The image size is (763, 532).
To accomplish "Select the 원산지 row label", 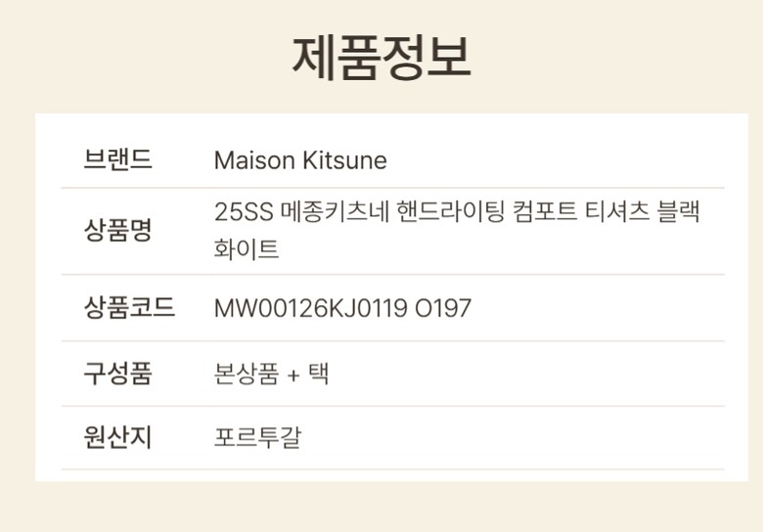I will point(118,437).
